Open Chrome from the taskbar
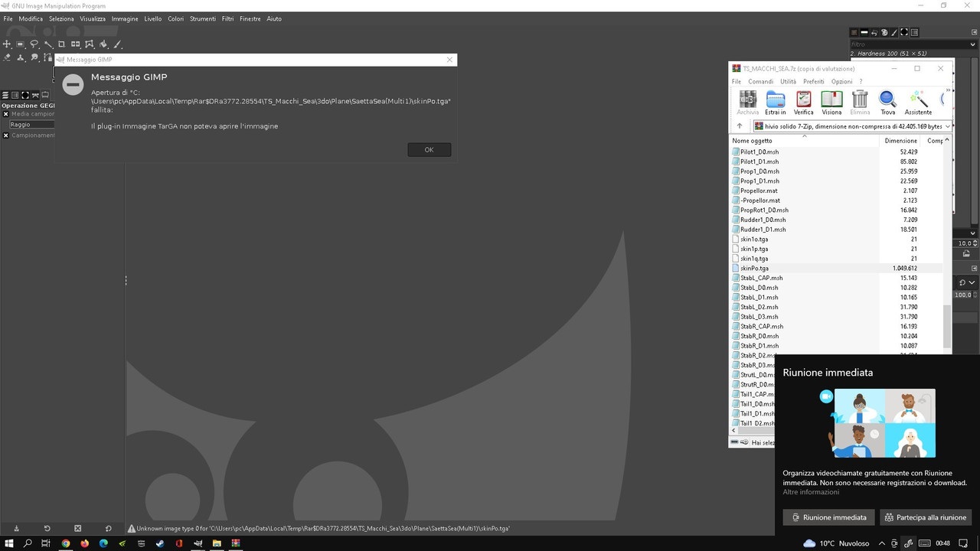 pyautogui.click(x=66, y=543)
